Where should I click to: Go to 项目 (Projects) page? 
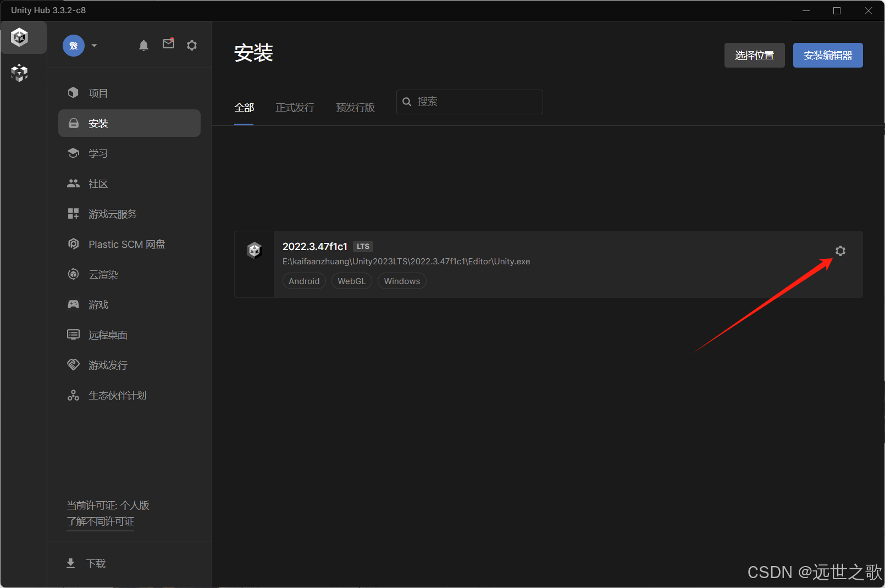coord(129,93)
